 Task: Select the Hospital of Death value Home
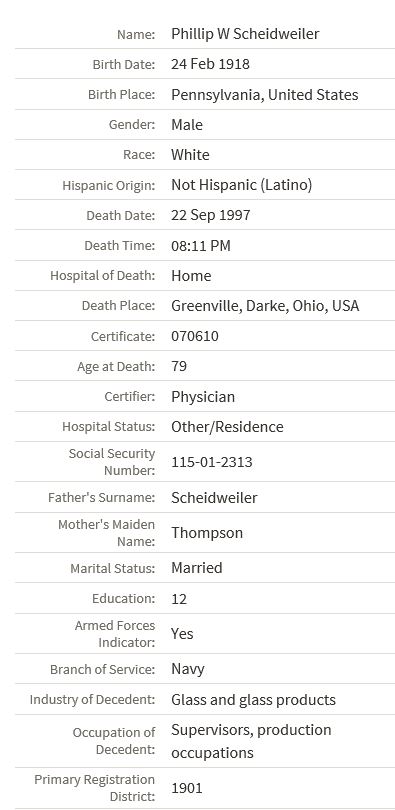pyautogui.click(x=191, y=275)
